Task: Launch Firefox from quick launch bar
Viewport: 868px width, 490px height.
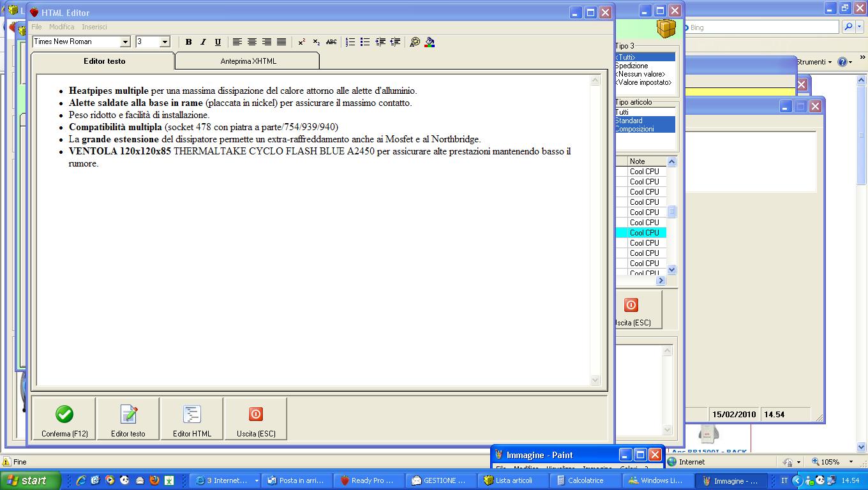Action: point(155,480)
